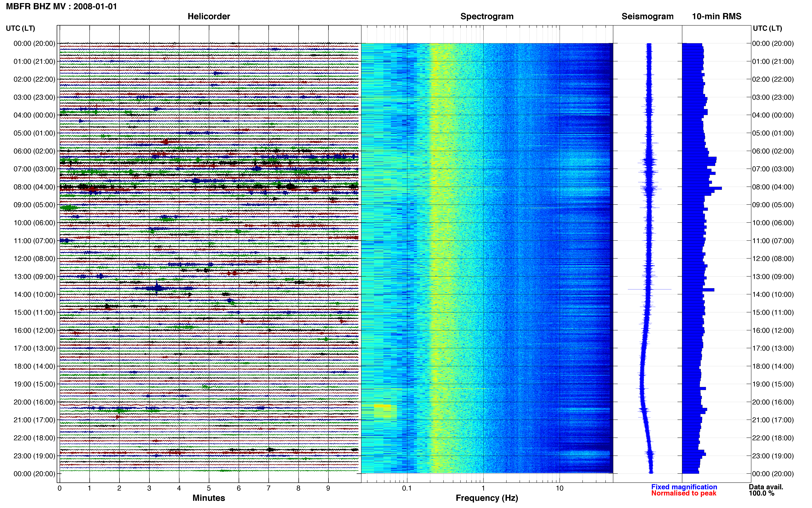Click the '10-min RMS' panel heading
Screen dimensions: 812x508
[x=717, y=16]
